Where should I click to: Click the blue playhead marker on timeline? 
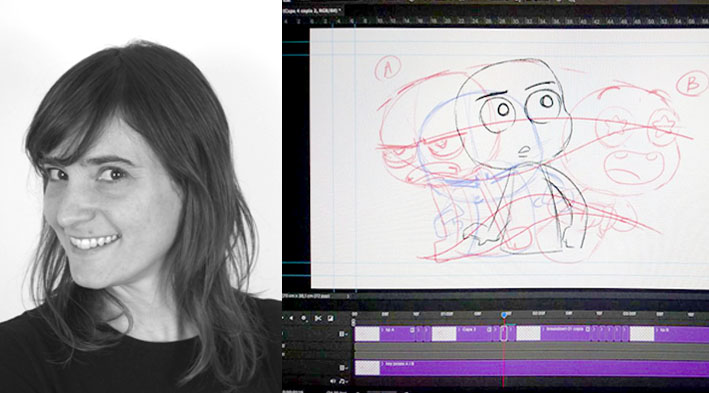pyautogui.click(x=504, y=315)
